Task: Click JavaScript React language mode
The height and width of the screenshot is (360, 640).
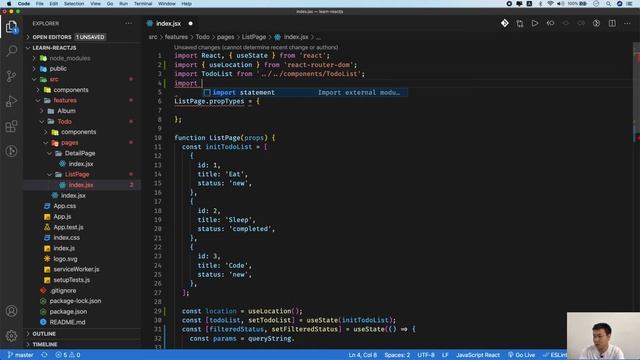Action: 478,355
